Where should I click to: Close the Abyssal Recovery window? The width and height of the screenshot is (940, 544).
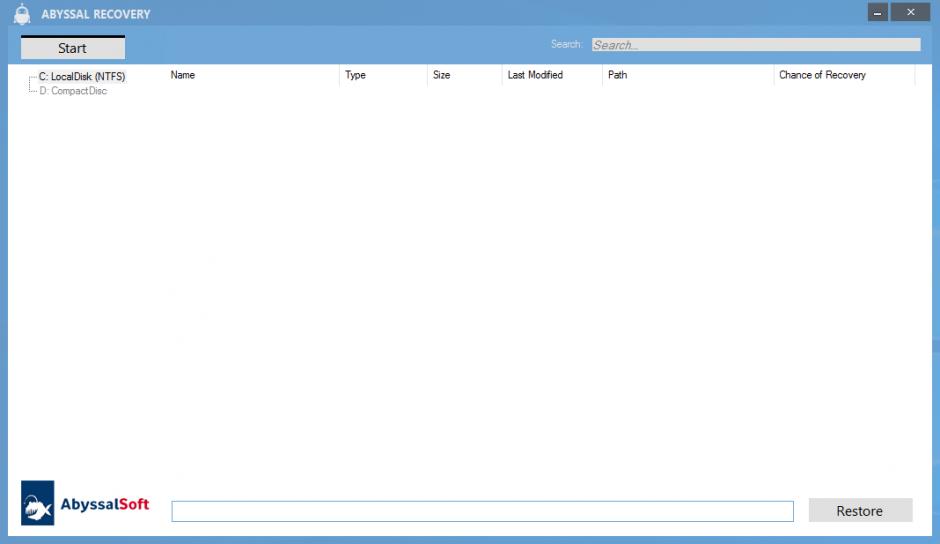click(x=910, y=12)
